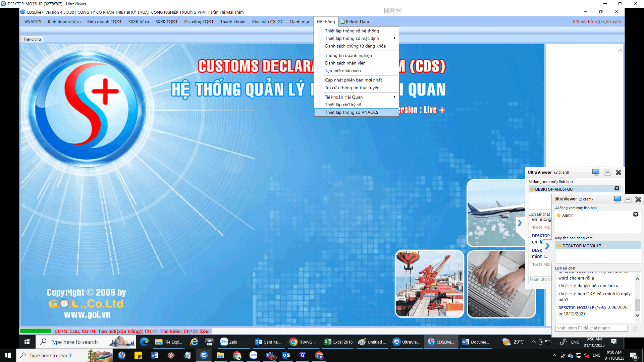Open remote Windows Start button
The height and width of the screenshot is (362, 644).
[x=27, y=342]
